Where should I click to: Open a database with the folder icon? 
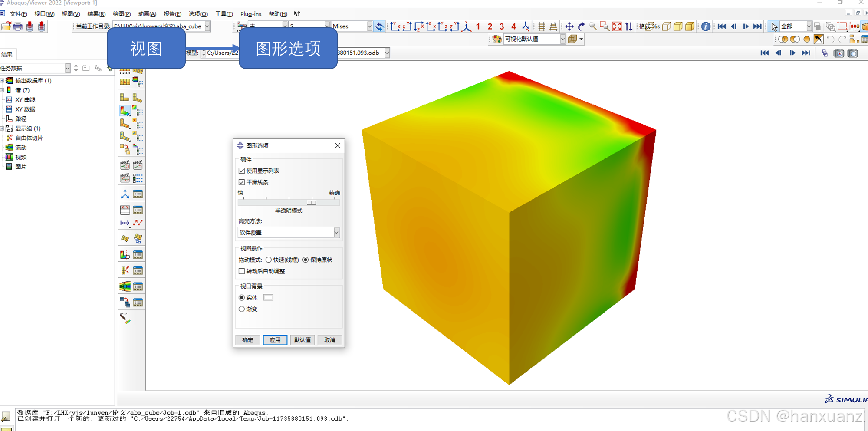pyautogui.click(x=6, y=26)
